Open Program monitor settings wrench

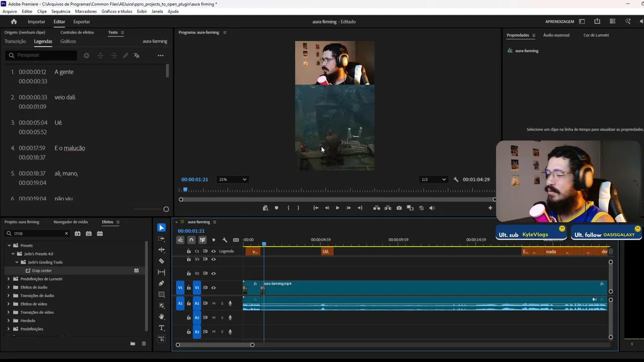pyautogui.click(x=456, y=179)
